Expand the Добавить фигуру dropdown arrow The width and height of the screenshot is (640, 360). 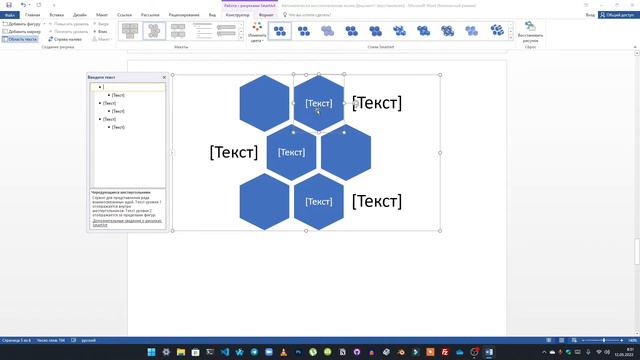[44, 24]
